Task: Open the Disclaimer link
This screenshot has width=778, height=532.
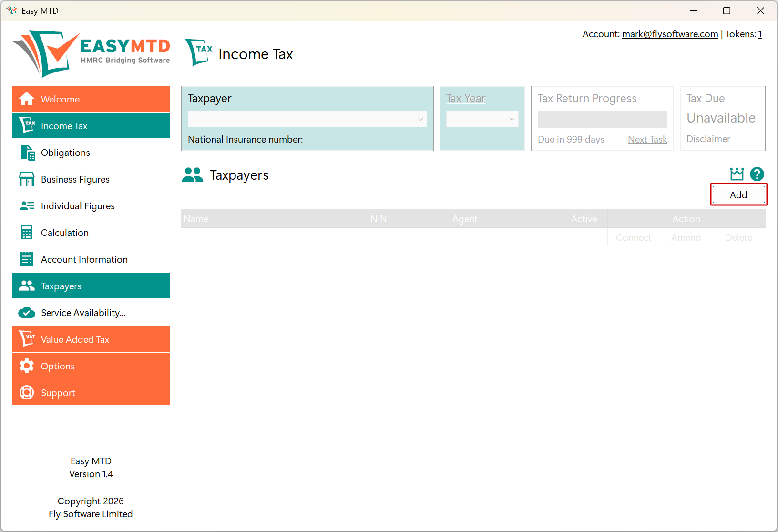Action: pos(708,139)
